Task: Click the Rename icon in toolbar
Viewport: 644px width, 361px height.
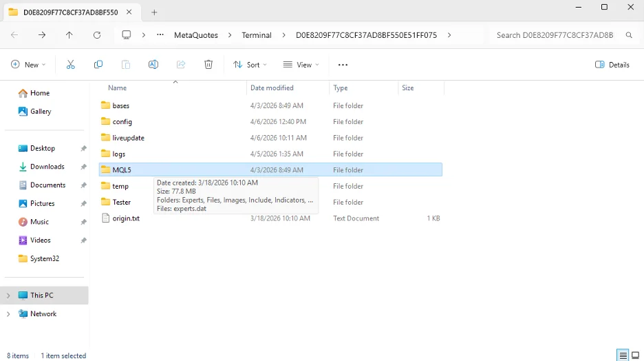Action: click(153, 64)
